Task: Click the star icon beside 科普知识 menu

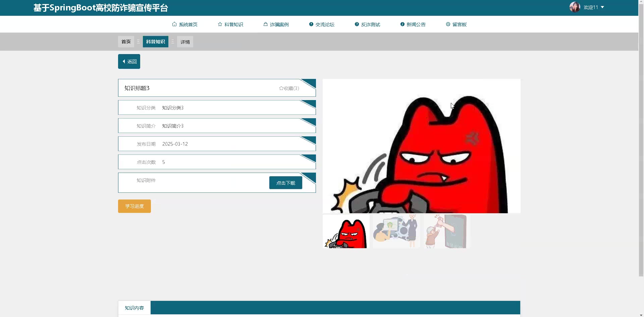Action: click(x=220, y=24)
